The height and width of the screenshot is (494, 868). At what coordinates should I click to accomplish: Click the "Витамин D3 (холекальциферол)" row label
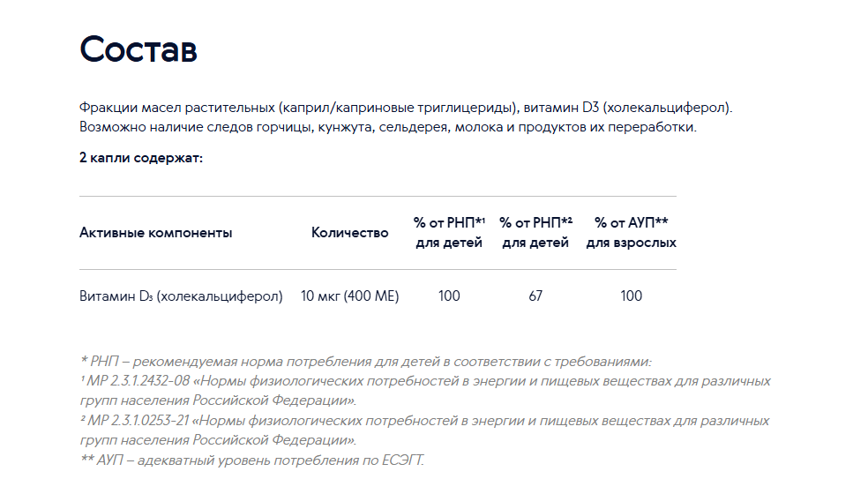pyautogui.click(x=181, y=296)
